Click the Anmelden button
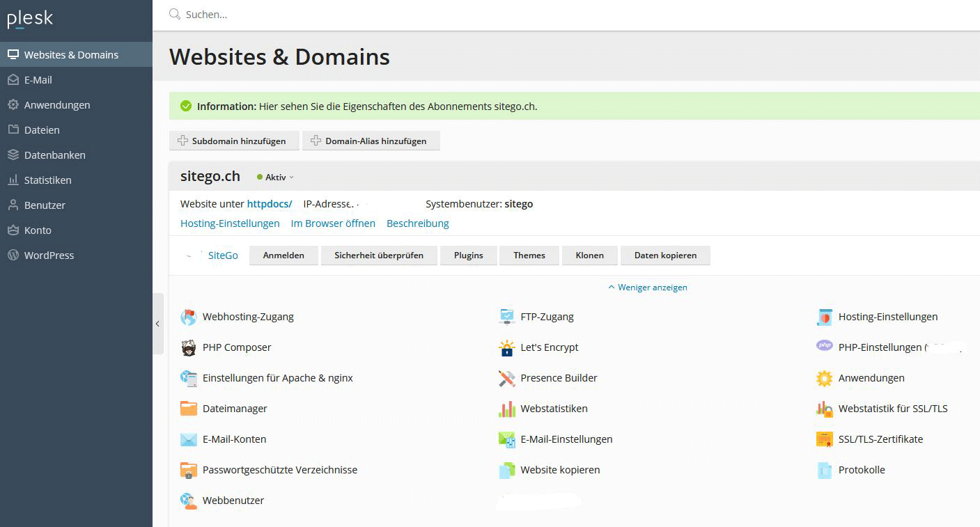Viewport: 980px width, 527px height. 283,255
